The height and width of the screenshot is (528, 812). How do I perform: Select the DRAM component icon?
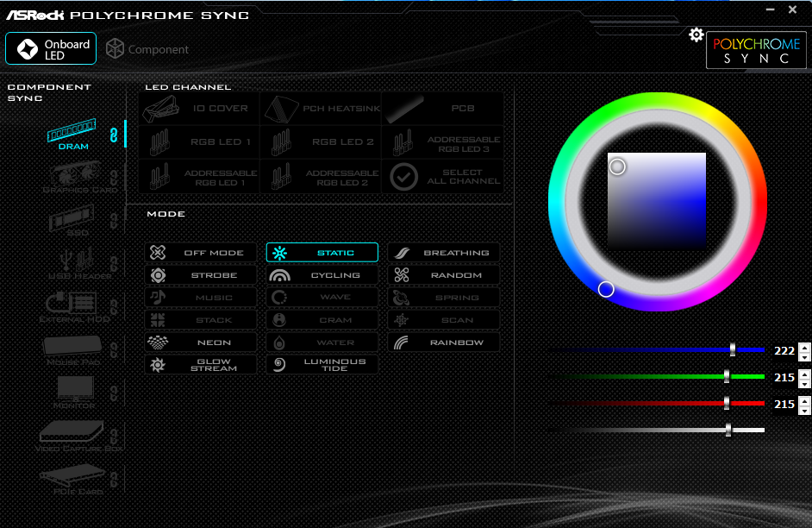click(x=73, y=132)
